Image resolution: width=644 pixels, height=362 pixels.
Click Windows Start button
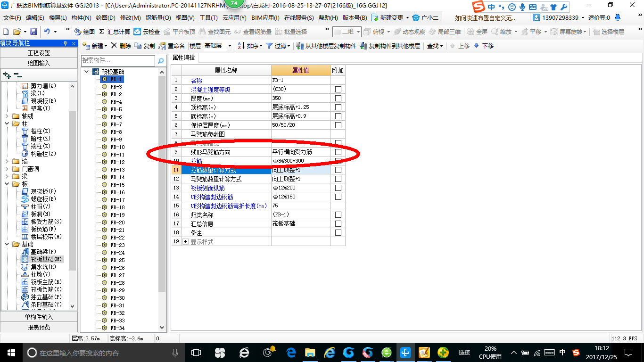pyautogui.click(x=11, y=352)
